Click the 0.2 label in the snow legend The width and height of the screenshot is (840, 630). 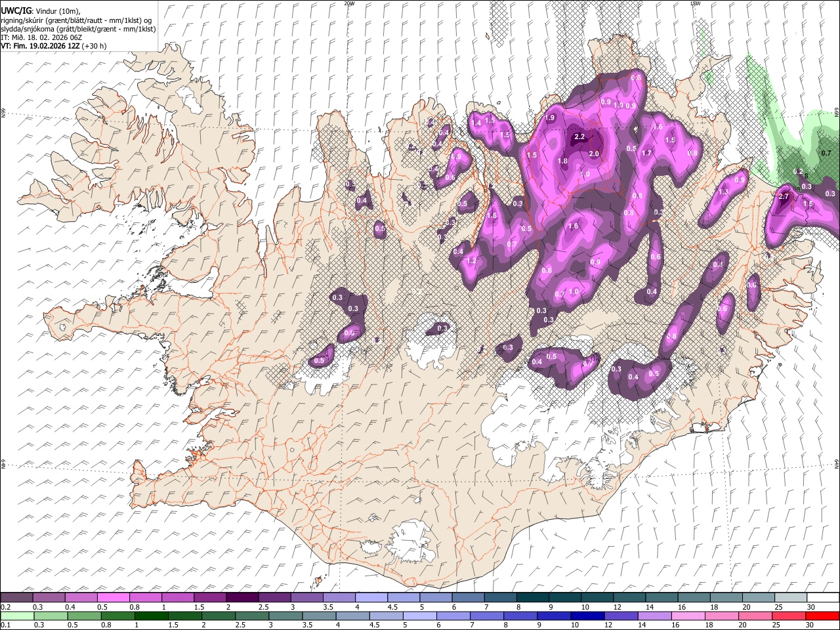4,607
